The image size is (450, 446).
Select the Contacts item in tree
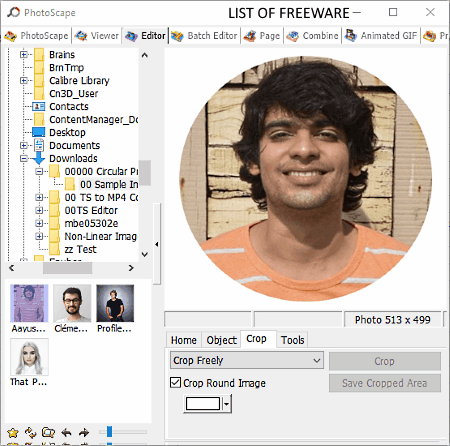coord(69,107)
